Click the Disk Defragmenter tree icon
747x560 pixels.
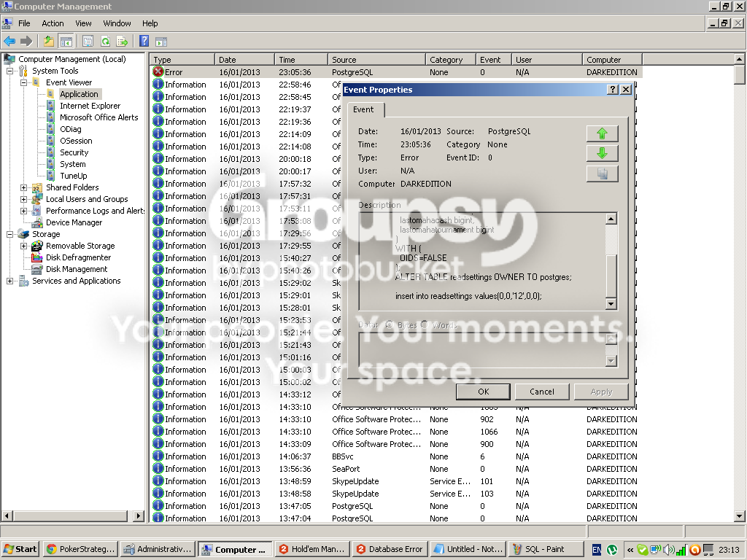pyautogui.click(x=37, y=257)
